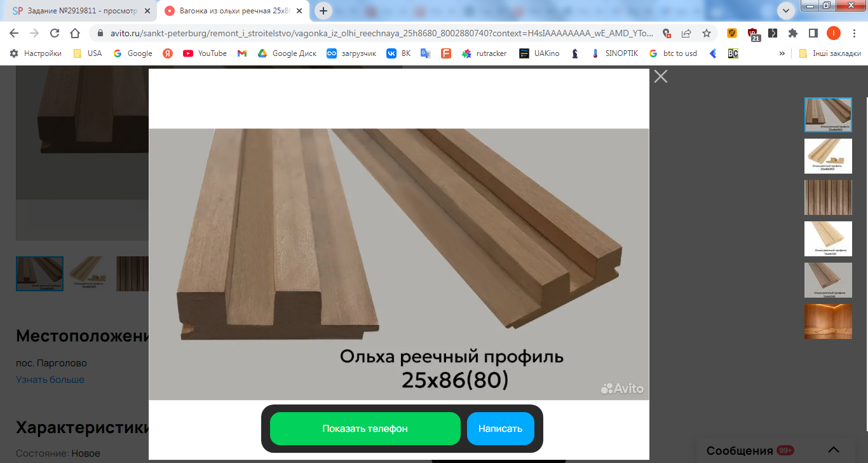Click the large alder profile photo

tap(399, 264)
